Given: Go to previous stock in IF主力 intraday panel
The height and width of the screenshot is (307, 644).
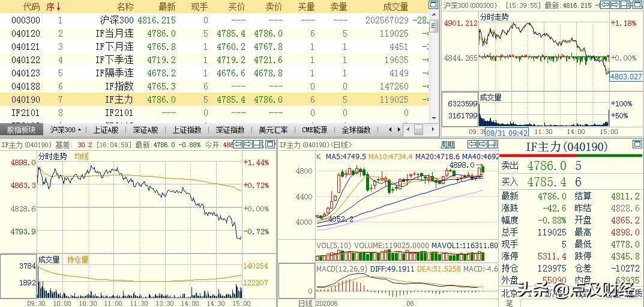Looking at the screenshot, I should pos(238,144).
